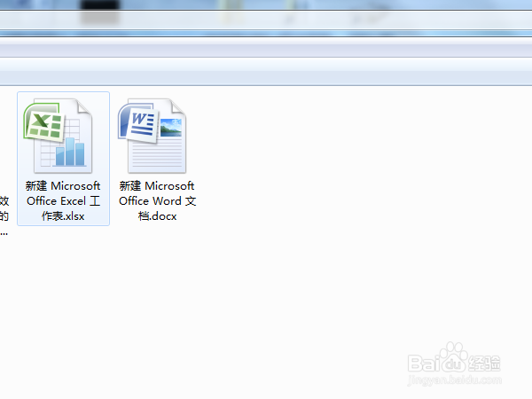The height and width of the screenshot is (399, 532).
Task: Select the Word document file icon
Action: tap(152, 136)
